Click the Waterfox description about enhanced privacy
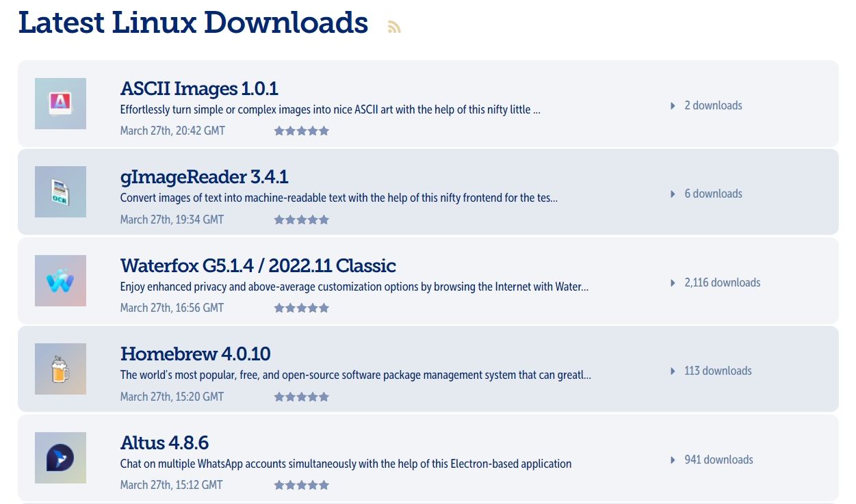Image resolution: width=856 pixels, height=504 pixels. [x=354, y=287]
